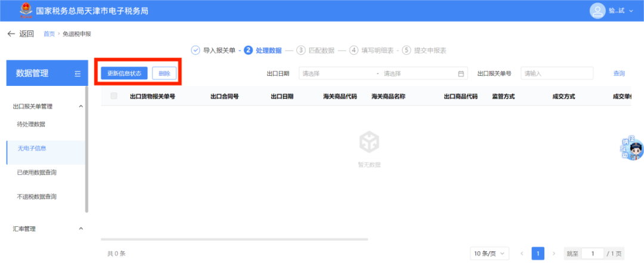
Task: Click the tax bureau emblem logo
Action: pos(26,11)
